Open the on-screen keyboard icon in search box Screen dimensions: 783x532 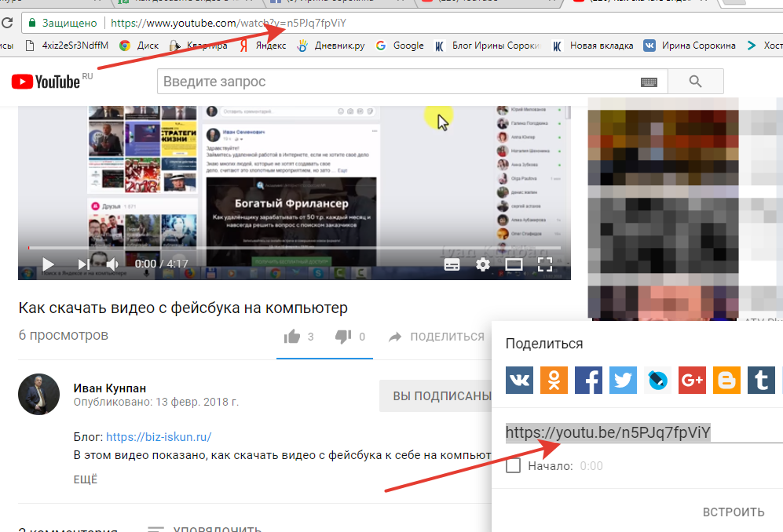pos(649,82)
